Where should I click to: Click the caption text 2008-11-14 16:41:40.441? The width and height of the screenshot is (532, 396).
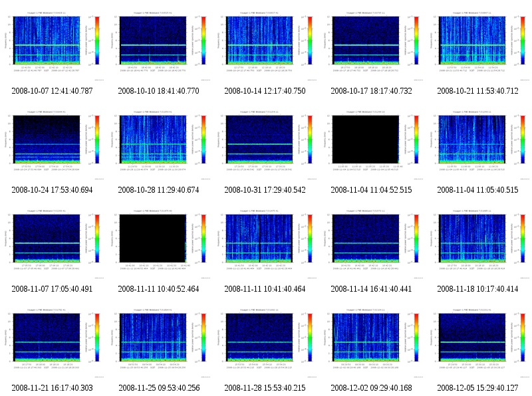(x=371, y=289)
